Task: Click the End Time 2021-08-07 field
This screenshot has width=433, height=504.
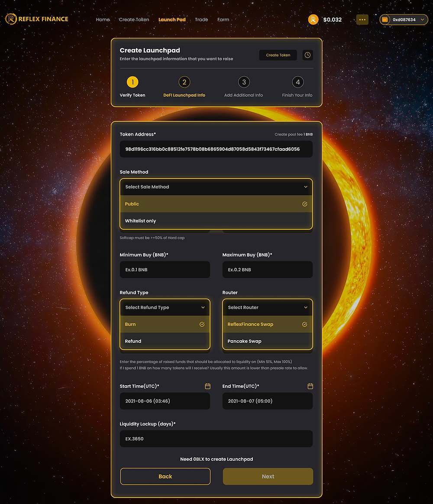Action: 268,401
